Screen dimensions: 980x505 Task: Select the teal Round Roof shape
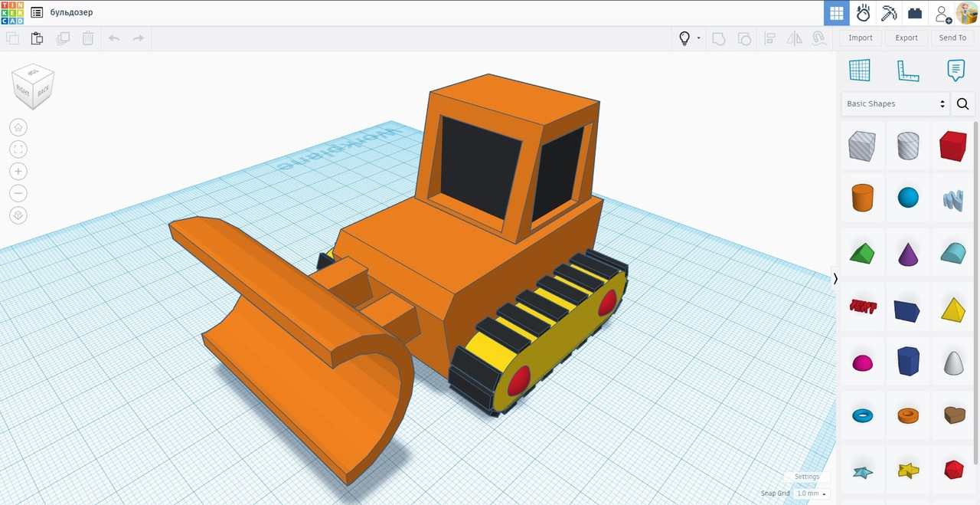(x=953, y=253)
